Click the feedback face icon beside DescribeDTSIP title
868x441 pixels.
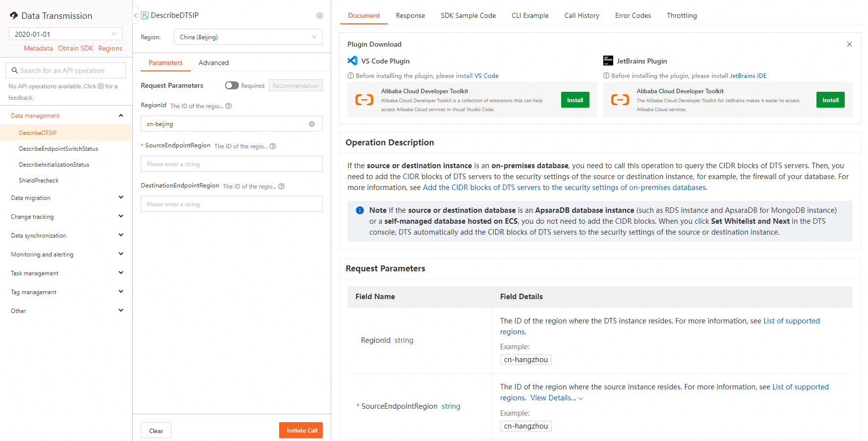[320, 16]
